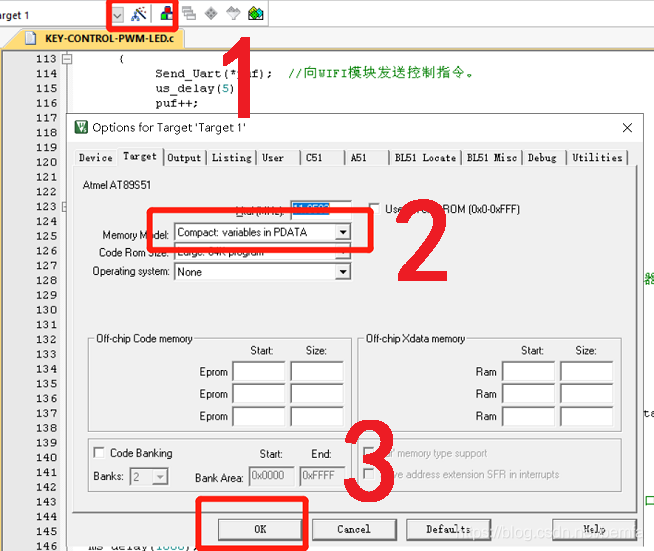Click third Ram Start field
This screenshot has height=551, width=654.
528,416
